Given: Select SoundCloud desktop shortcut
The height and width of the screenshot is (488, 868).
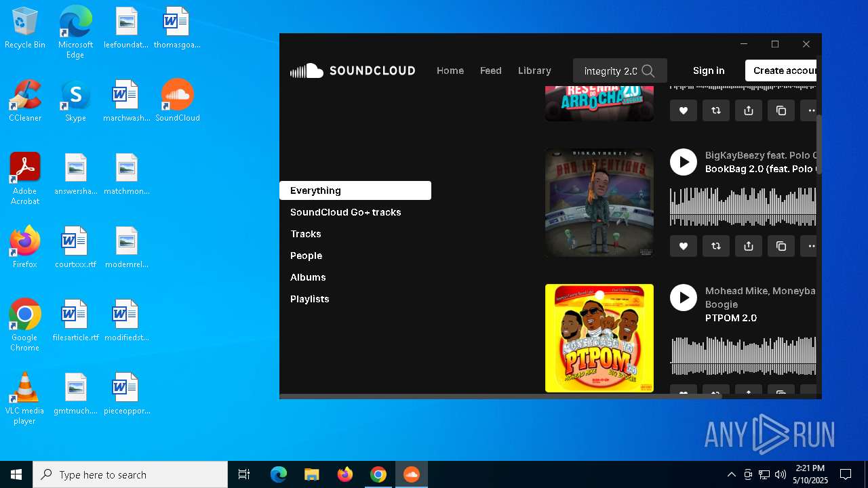Looking at the screenshot, I should [x=178, y=101].
